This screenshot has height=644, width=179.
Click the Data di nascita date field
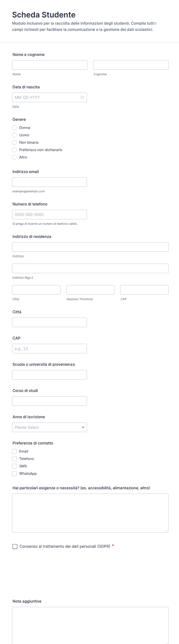pyautogui.click(x=49, y=98)
